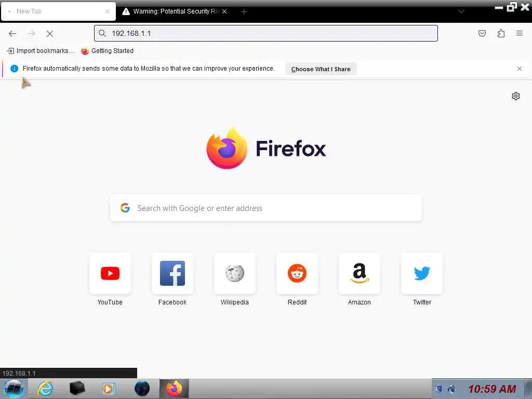Click the second system tray icon
The width and height of the screenshot is (532, 399).
(x=451, y=389)
